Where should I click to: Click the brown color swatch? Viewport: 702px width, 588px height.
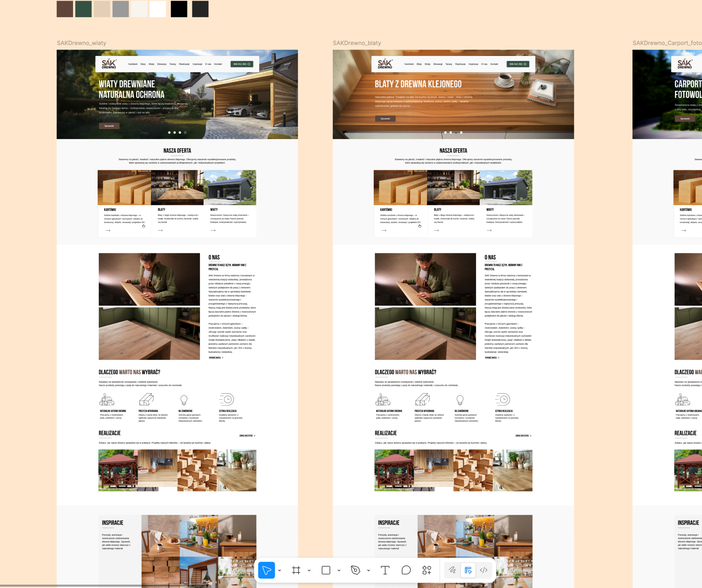64,9
